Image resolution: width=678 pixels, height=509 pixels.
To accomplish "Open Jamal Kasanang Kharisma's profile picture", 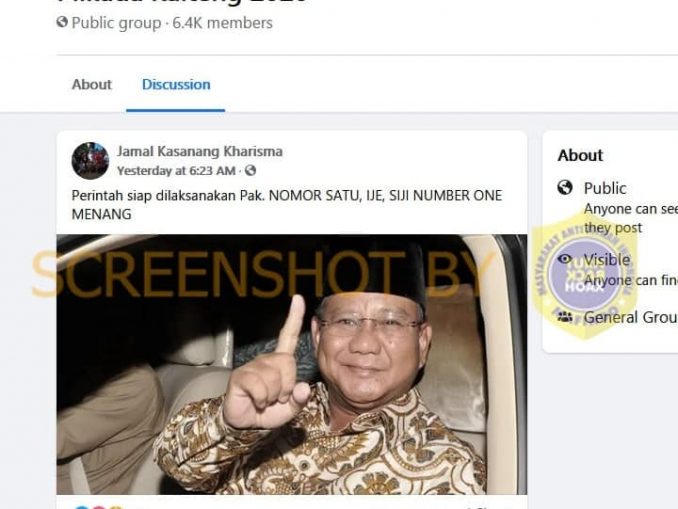I will click(90, 160).
